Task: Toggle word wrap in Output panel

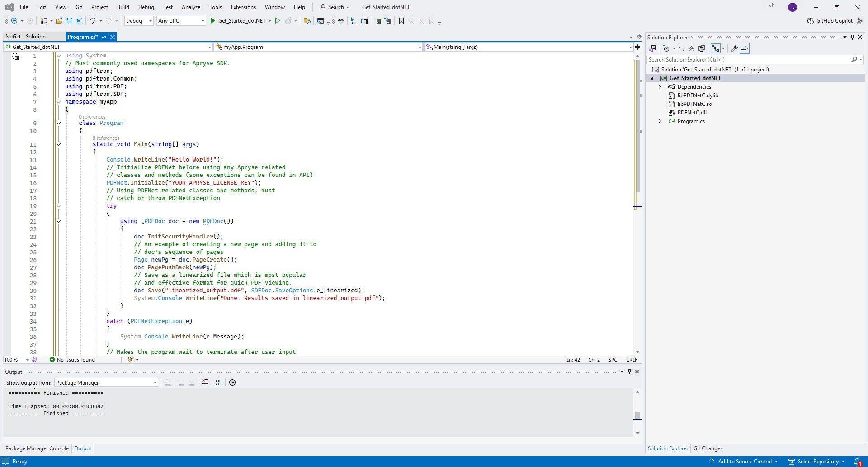Action: point(218,382)
